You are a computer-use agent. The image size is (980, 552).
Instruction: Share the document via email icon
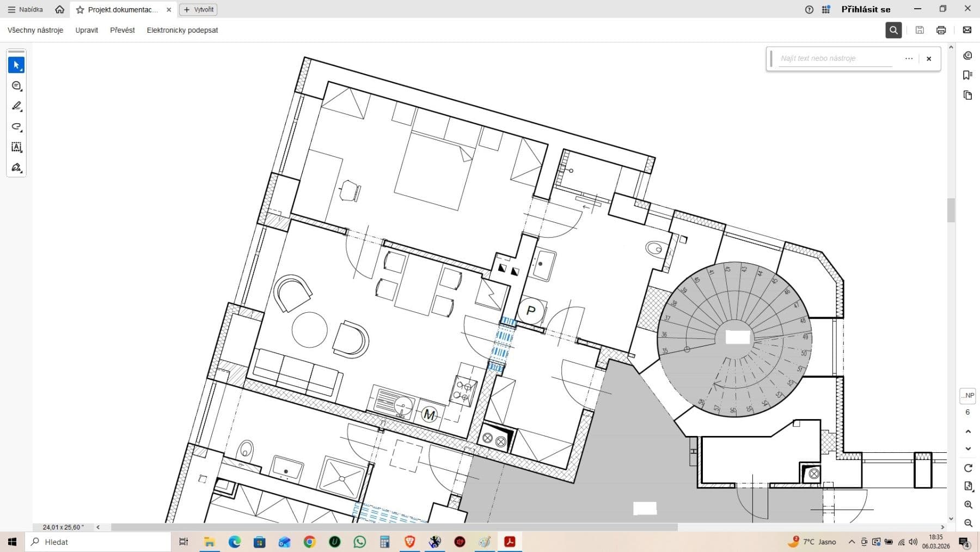click(967, 30)
